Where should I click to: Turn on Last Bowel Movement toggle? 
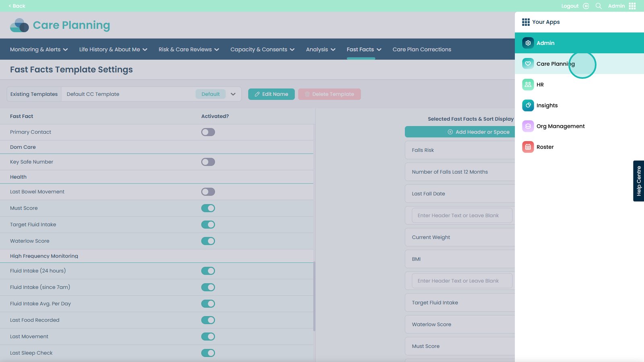(x=208, y=192)
